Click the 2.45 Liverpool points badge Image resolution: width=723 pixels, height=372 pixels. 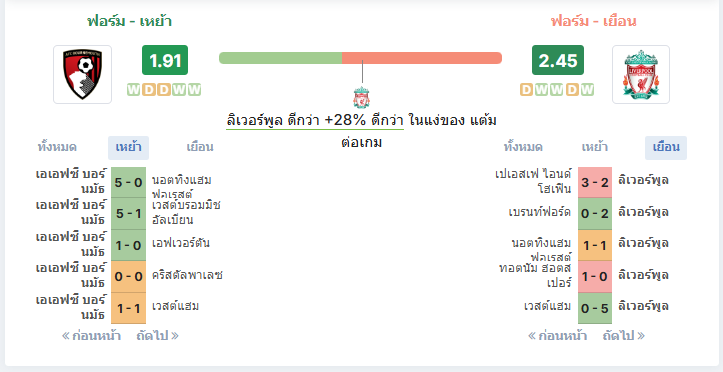pyautogui.click(x=557, y=60)
